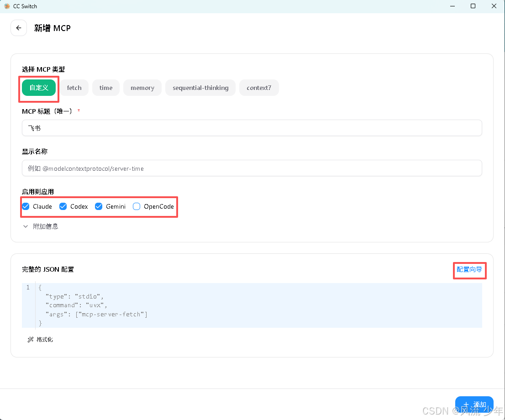Click the 添加 add button
The width and height of the screenshot is (505, 420).
click(x=474, y=404)
